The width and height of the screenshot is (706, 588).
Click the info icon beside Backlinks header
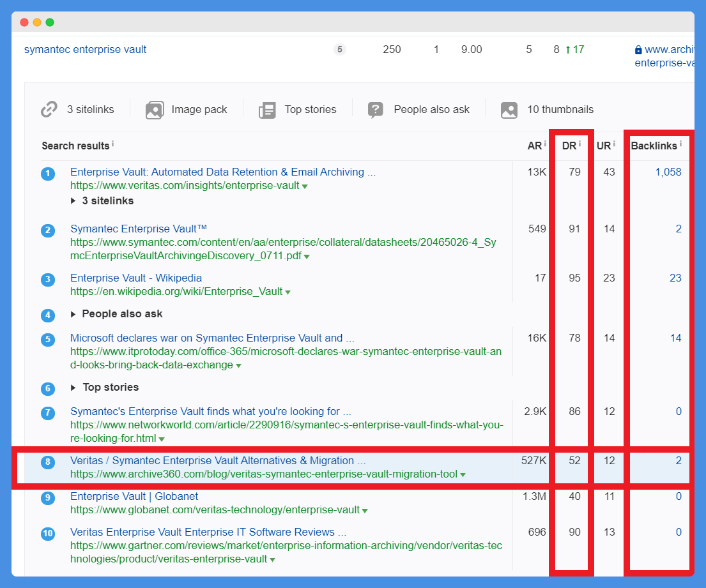(680, 144)
